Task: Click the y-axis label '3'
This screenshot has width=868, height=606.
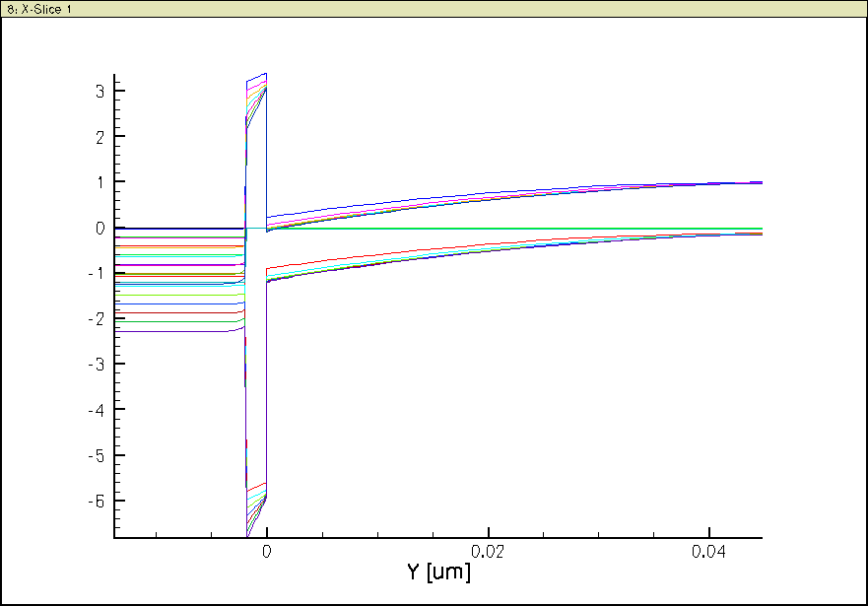Action: point(100,92)
